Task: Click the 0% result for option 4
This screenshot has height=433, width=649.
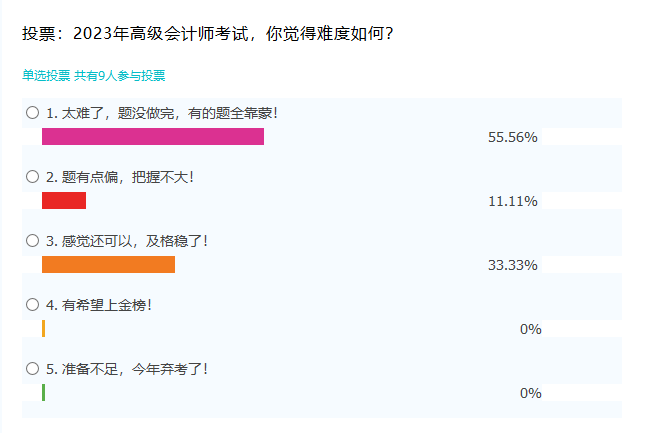Action: point(530,329)
